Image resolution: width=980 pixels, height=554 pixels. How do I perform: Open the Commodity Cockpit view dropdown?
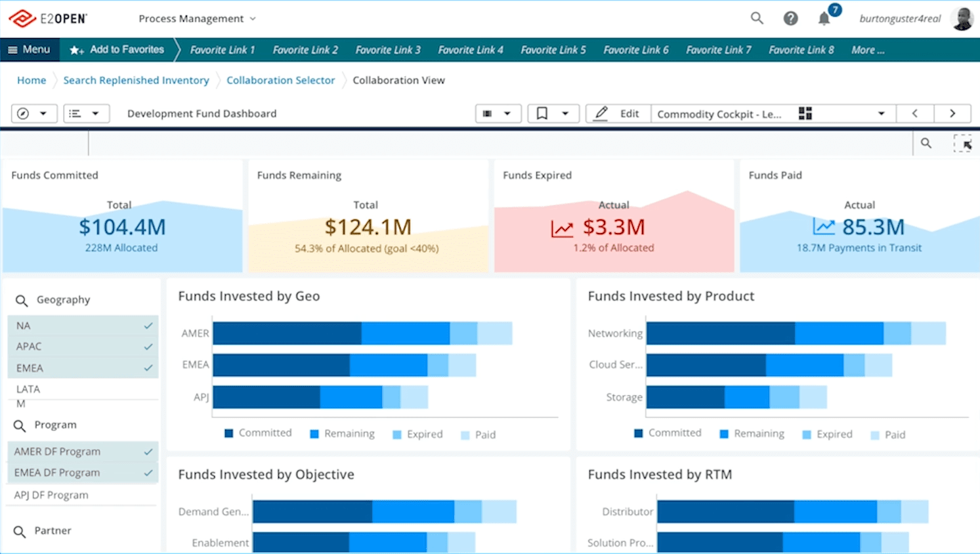coord(881,114)
